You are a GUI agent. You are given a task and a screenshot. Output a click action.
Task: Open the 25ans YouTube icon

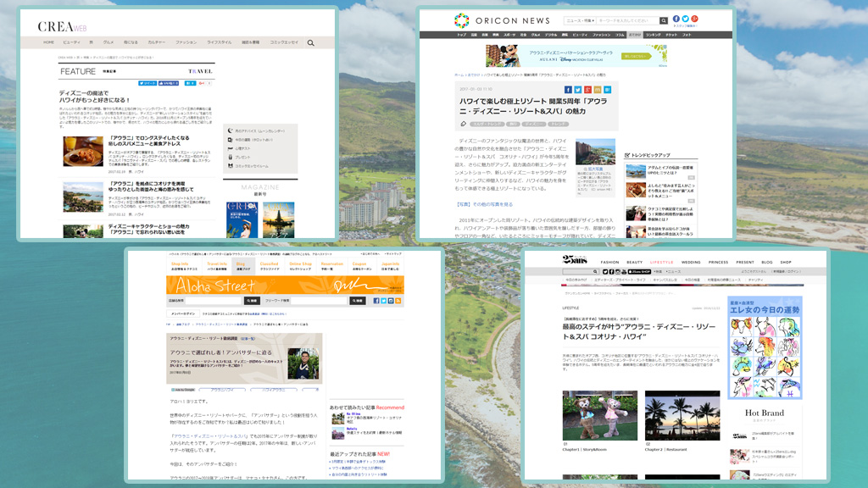click(x=625, y=272)
